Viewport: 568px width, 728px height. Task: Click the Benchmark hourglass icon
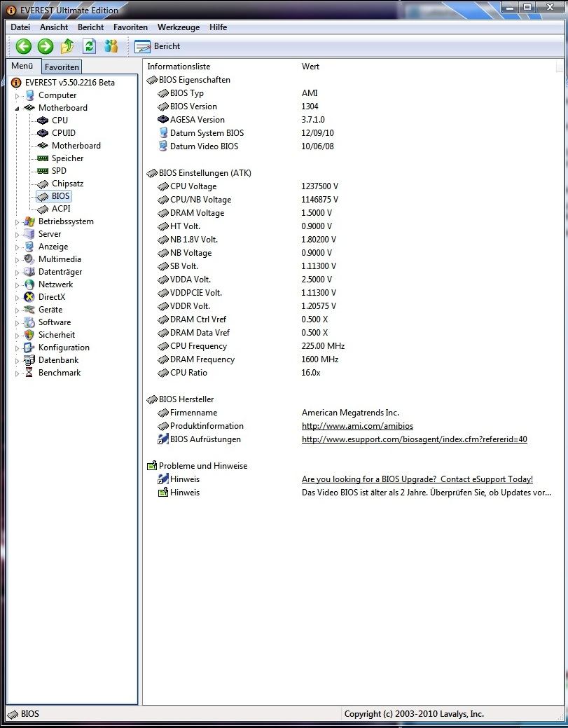(x=29, y=372)
